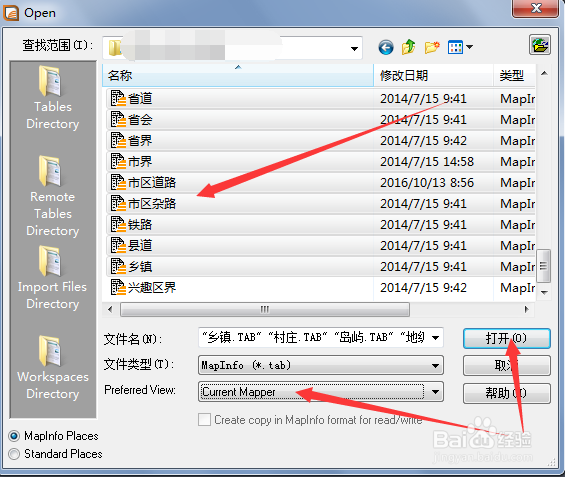Click the icon of file 乡镇

tap(118, 267)
